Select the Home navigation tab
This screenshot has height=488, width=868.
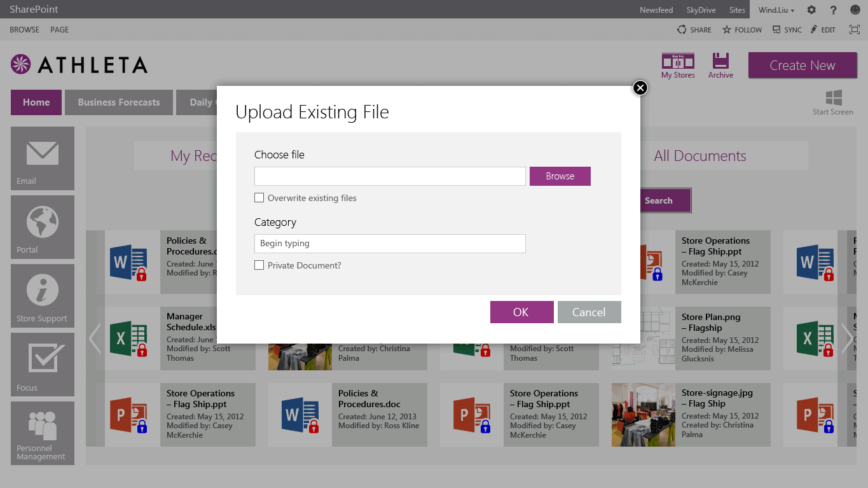click(36, 102)
